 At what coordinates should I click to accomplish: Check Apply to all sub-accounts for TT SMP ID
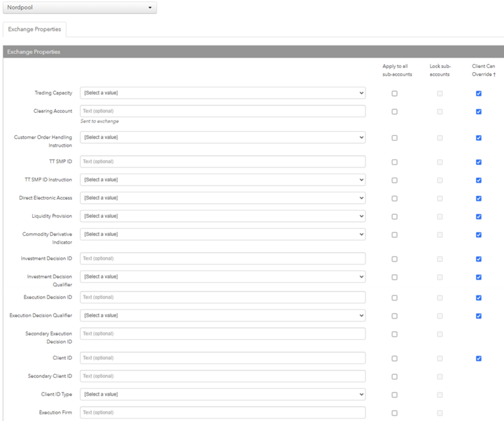pyautogui.click(x=394, y=162)
